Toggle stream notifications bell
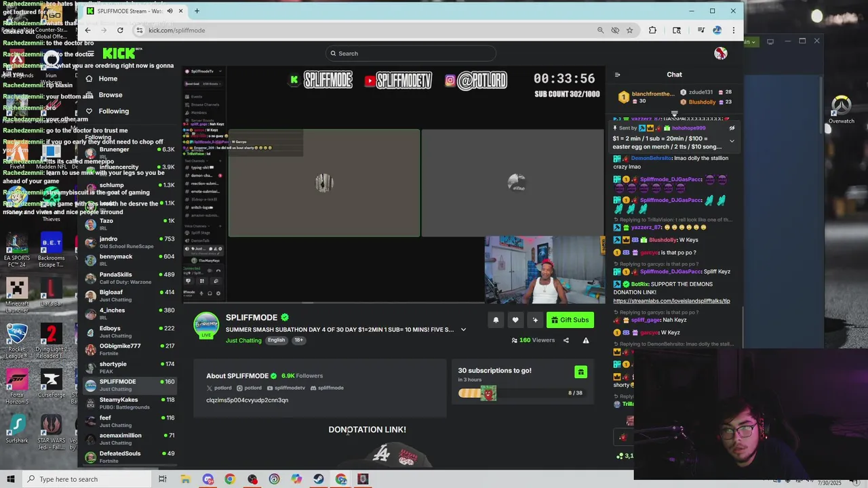The width and height of the screenshot is (868, 488). point(496,320)
